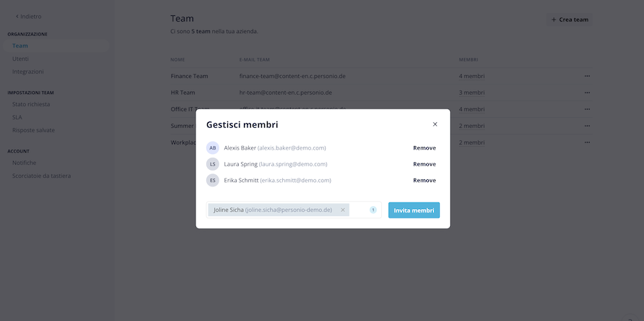Remove Erika Schmitt from the team

tap(424, 180)
